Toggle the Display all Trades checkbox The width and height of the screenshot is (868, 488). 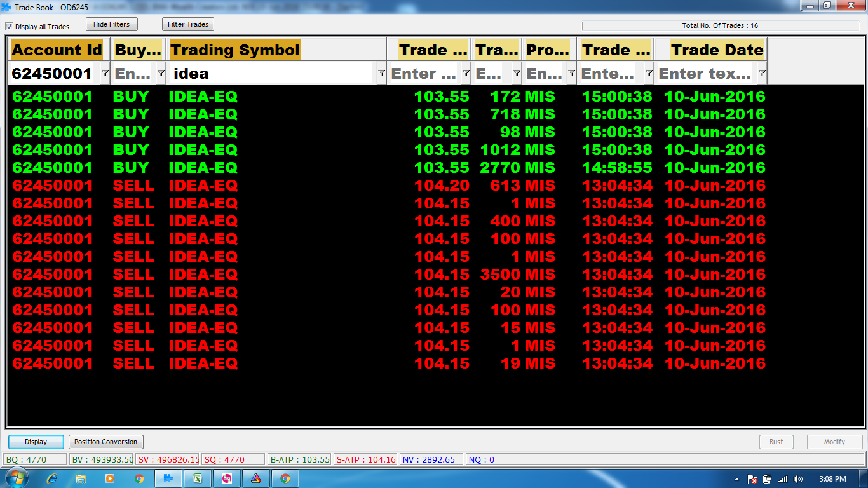point(9,27)
